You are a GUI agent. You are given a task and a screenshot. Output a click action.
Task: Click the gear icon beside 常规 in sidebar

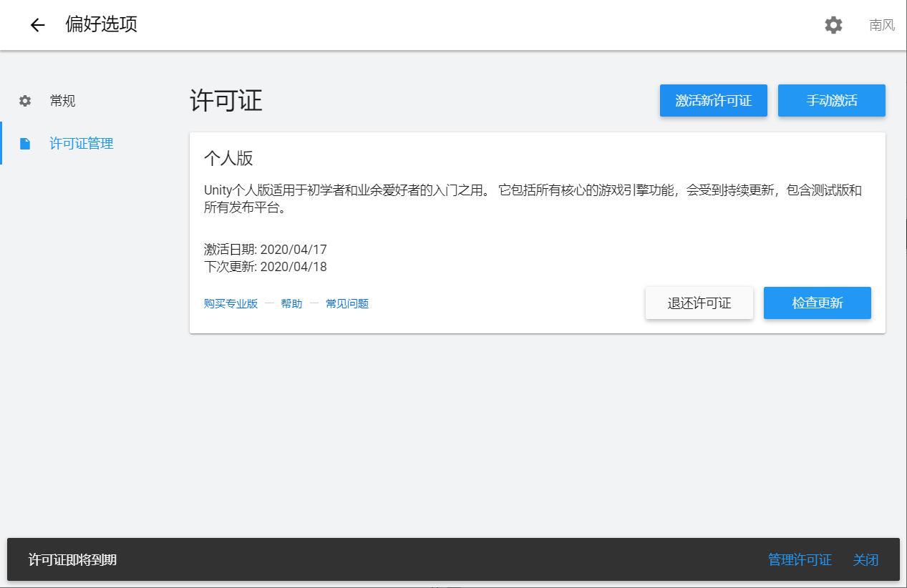coord(24,100)
